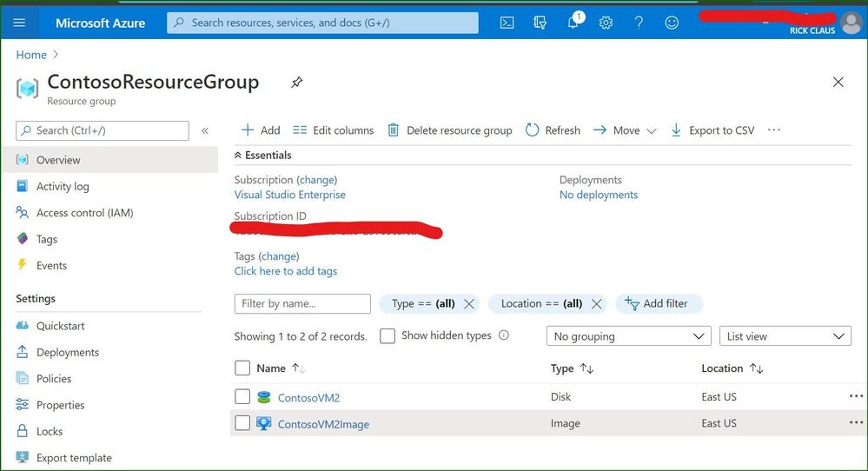Toggle Show hidden types checkbox
Viewport: 868px width, 471px height.
point(388,336)
